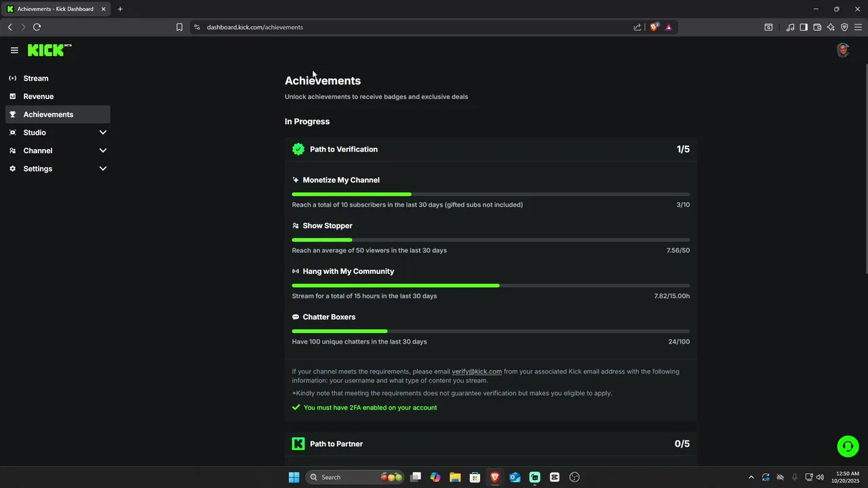
Task: Open the Windows Start button
Action: click(294, 477)
